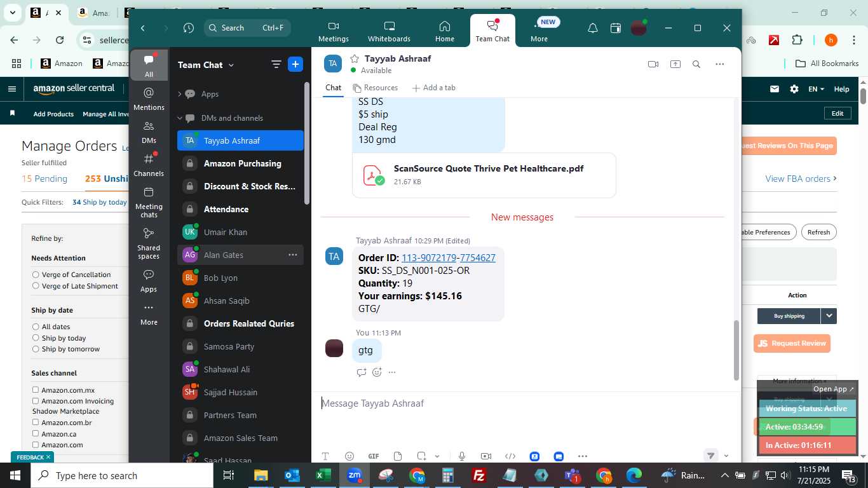Open send options dropdown arrow
This screenshot has width=868, height=488.
(x=726, y=456)
